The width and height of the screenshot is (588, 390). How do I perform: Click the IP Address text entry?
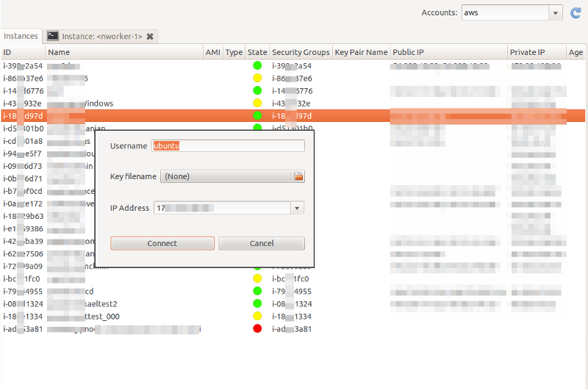point(222,208)
